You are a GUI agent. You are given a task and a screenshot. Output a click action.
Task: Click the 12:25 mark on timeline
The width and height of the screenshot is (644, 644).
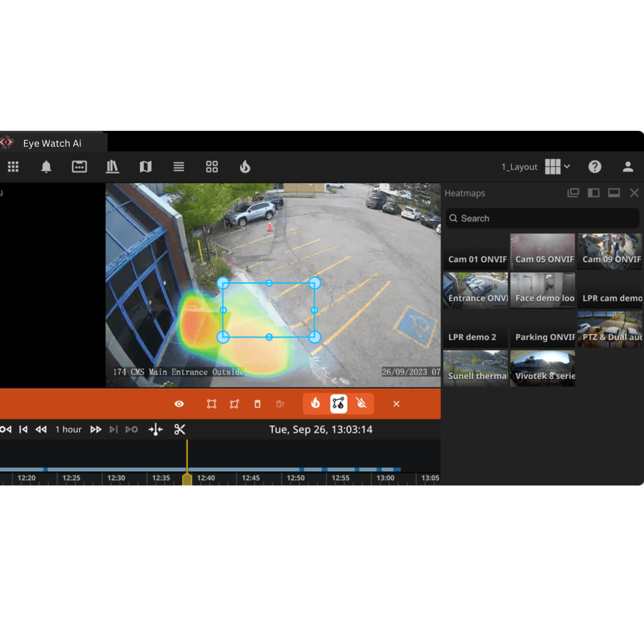point(71,478)
